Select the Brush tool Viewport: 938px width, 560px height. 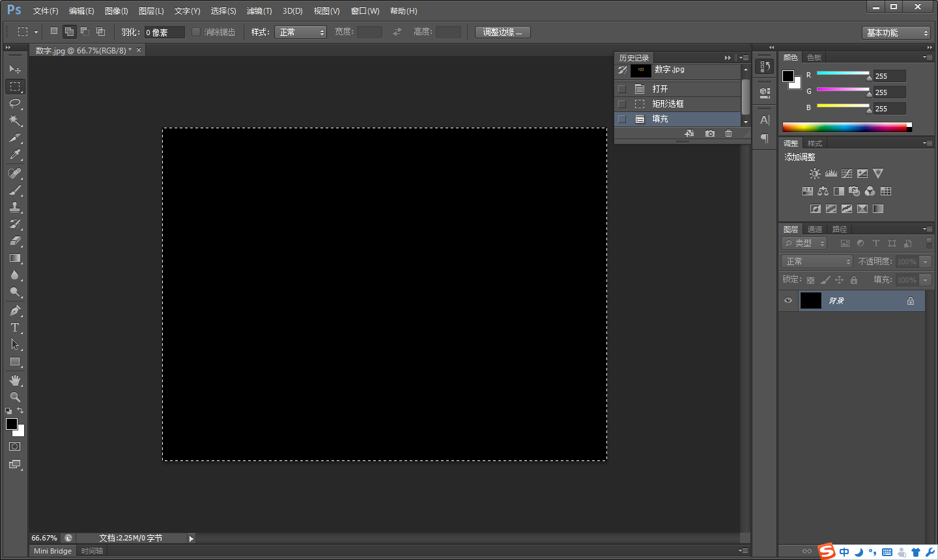tap(15, 190)
